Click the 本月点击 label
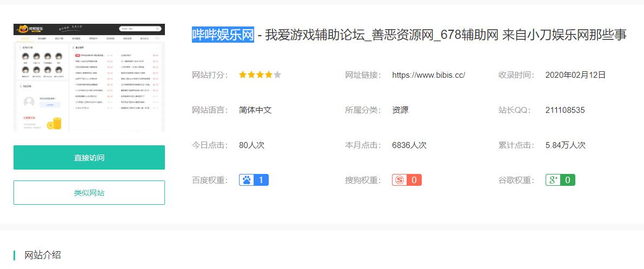 [363, 145]
